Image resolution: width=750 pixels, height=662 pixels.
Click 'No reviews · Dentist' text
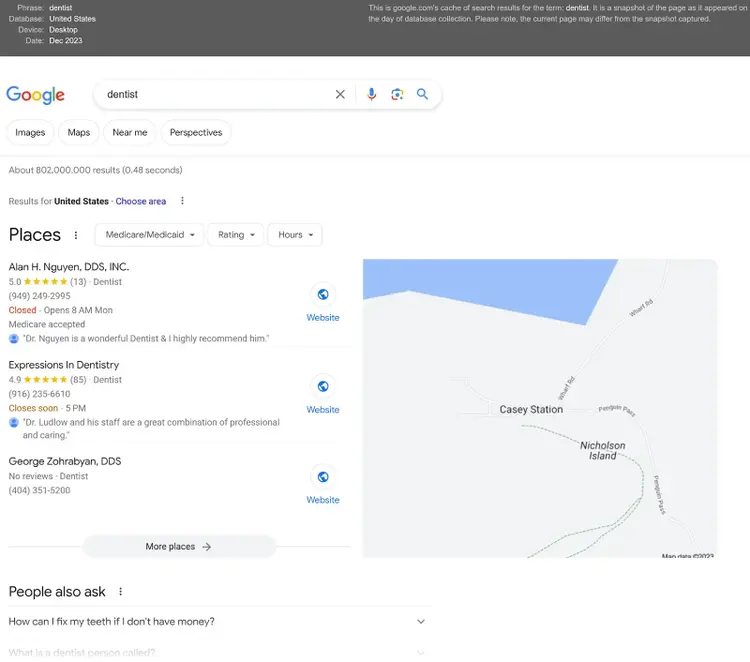point(48,476)
